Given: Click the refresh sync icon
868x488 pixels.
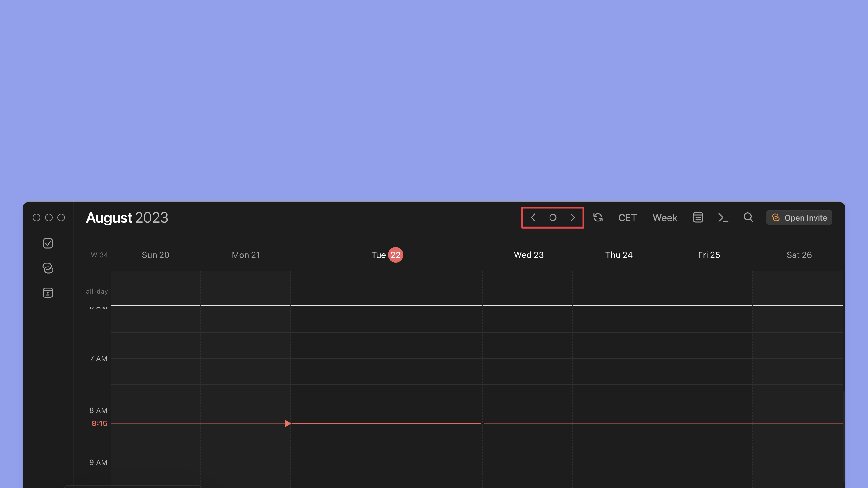Looking at the screenshot, I should (598, 217).
